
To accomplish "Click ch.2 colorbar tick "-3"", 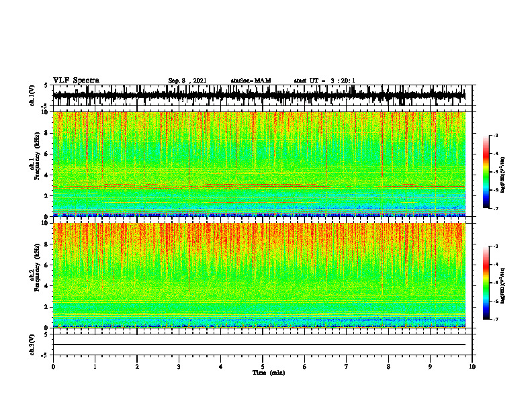I will click(496, 246).
